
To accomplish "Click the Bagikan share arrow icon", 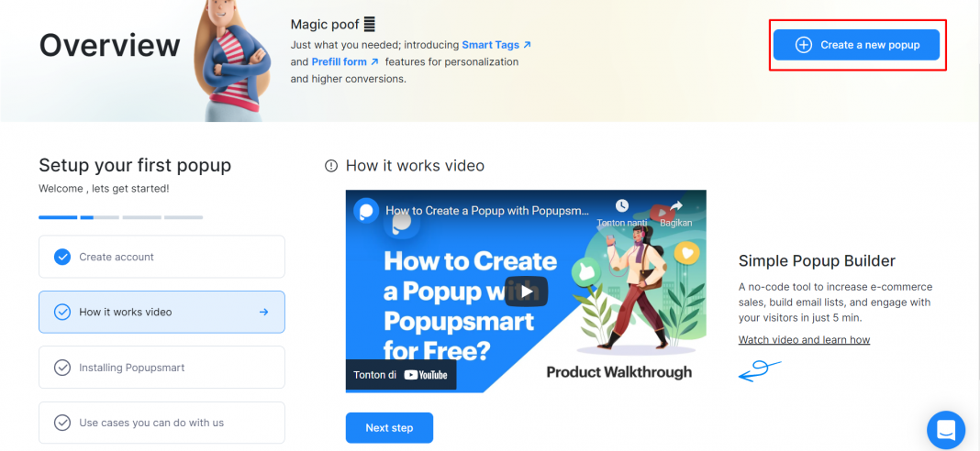I will 677,205.
